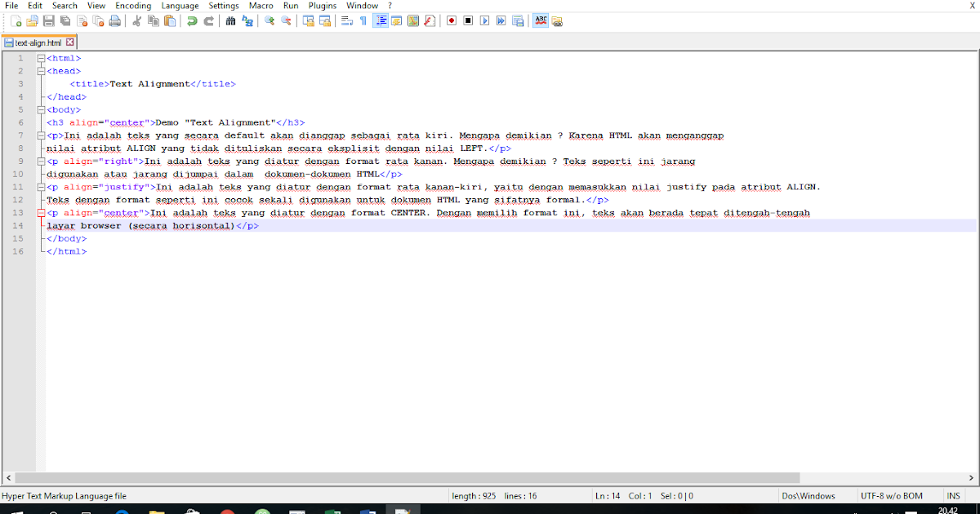This screenshot has height=514, width=980.
Task: Click Hyper Text Markup Language file label
Action: (64, 495)
